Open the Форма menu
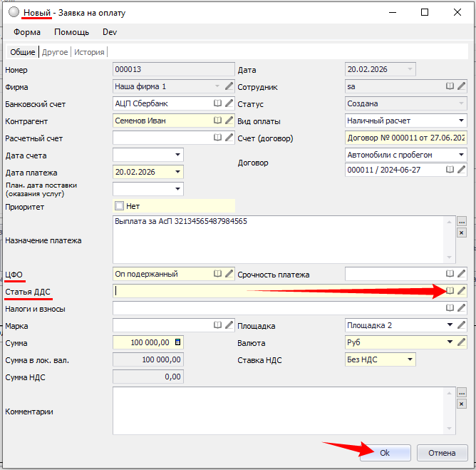 tap(27, 32)
